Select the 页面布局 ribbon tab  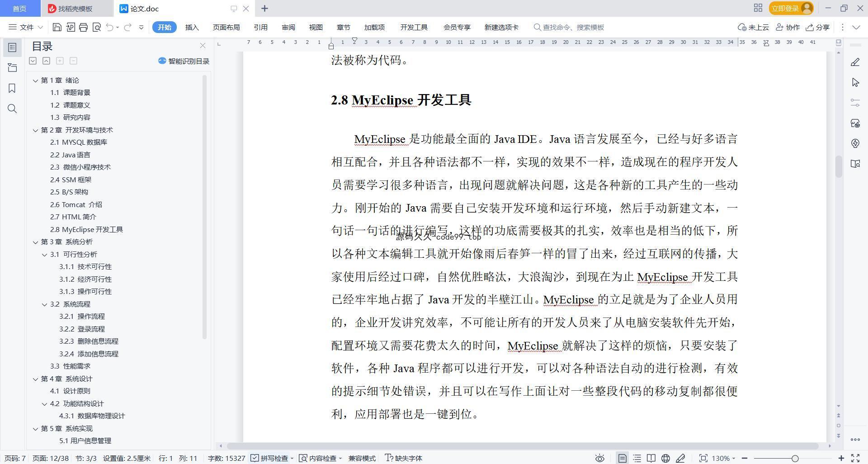226,27
